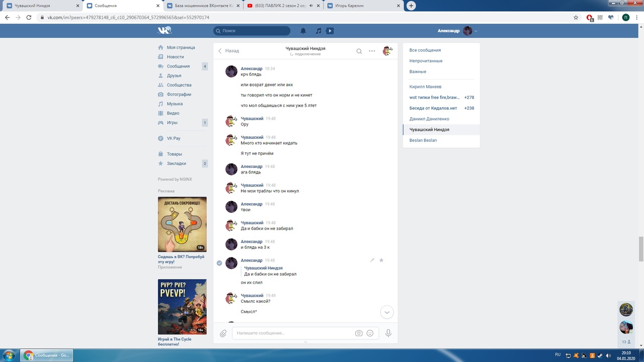Click the notifications bell icon
The width and height of the screenshot is (644, 362).
tap(303, 31)
